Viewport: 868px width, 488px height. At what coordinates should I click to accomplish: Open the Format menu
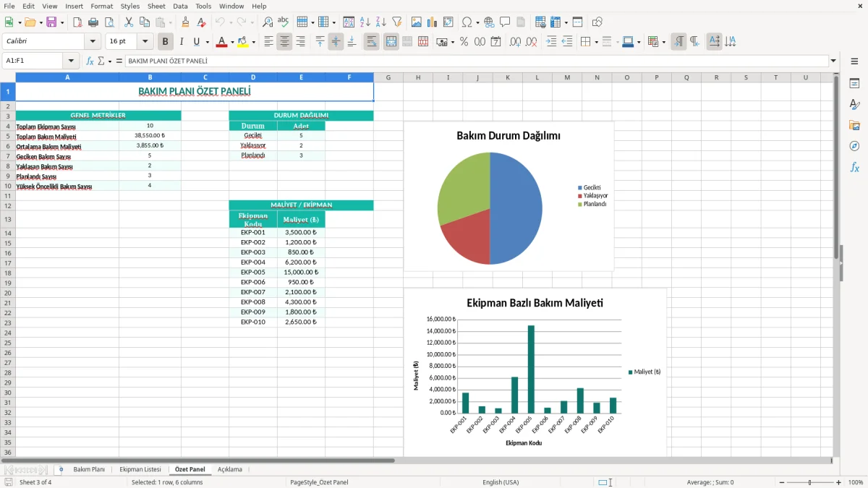(x=101, y=6)
